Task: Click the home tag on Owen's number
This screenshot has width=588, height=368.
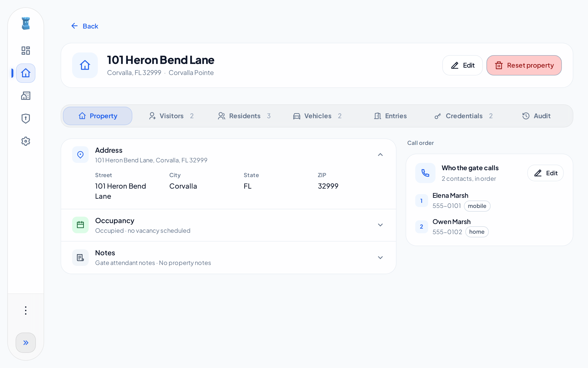Action: [477, 232]
